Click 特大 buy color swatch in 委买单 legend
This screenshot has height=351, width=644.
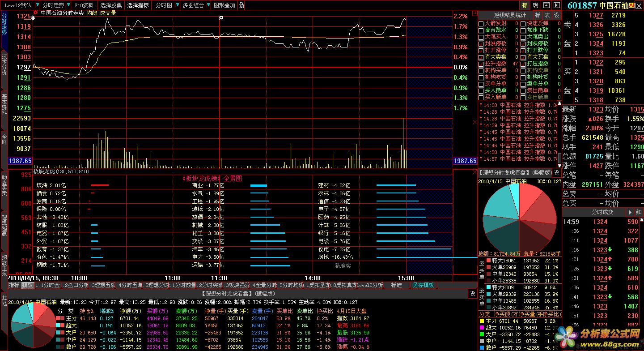coord(489,261)
